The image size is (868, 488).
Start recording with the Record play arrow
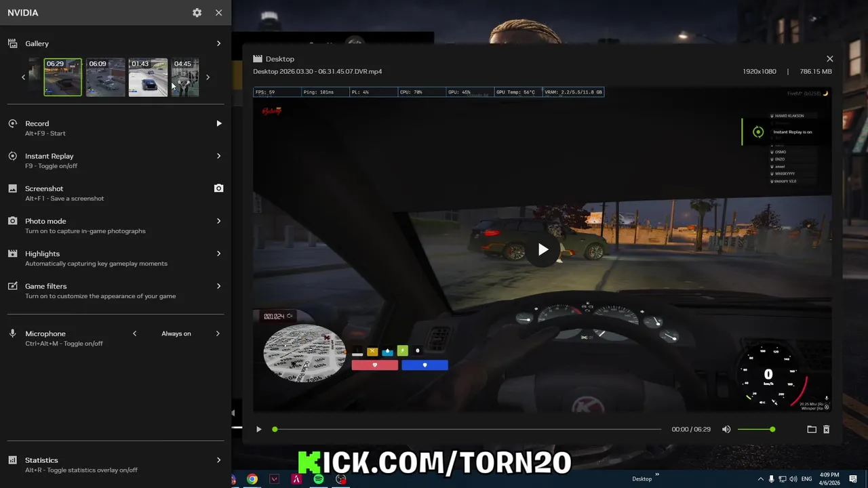(218, 123)
